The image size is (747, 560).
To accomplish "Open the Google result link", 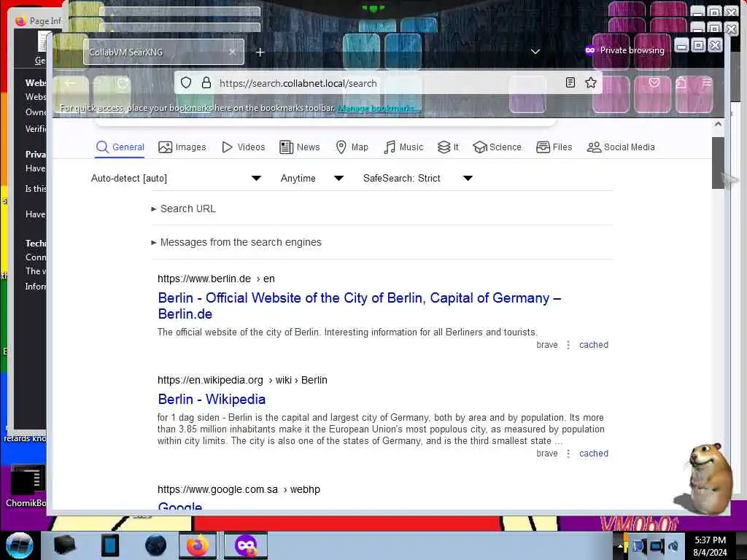I will point(179,506).
